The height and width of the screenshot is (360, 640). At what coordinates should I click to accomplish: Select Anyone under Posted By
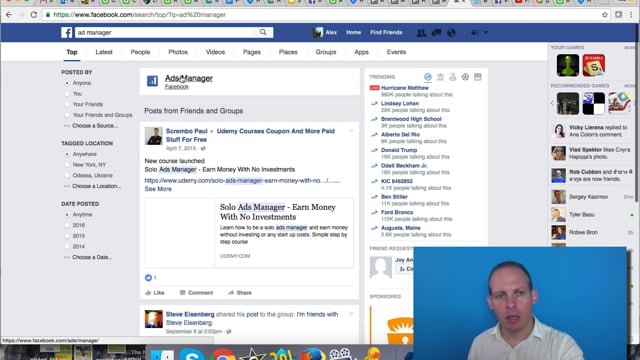(x=67, y=83)
